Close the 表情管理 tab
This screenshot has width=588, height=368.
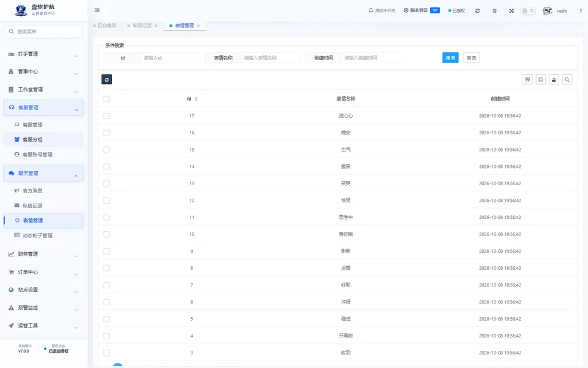click(x=198, y=26)
